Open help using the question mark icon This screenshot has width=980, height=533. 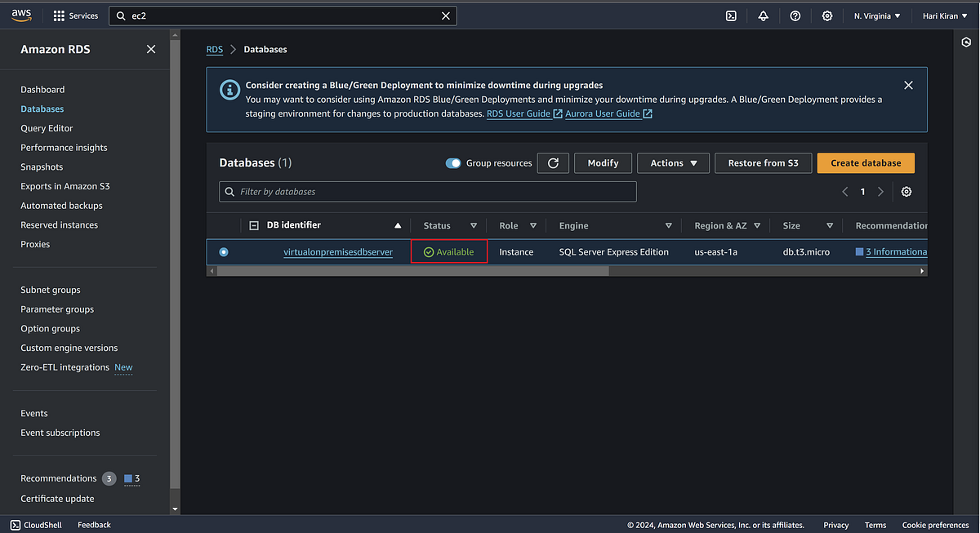795,15
